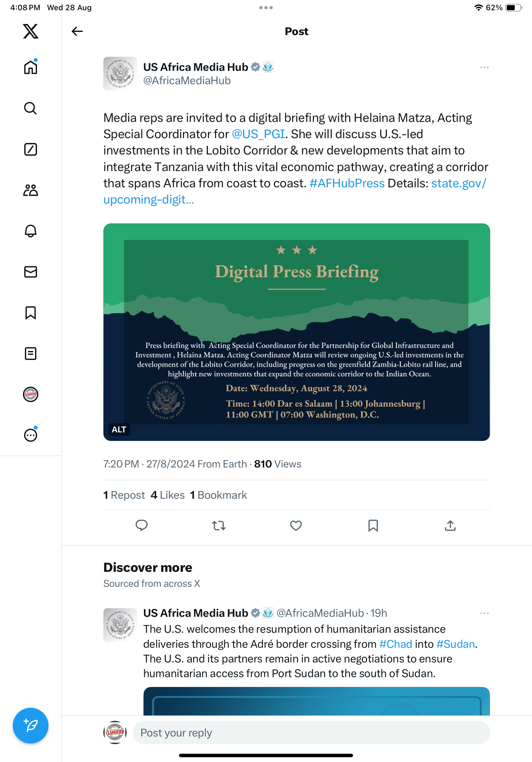This screenshot has width=532, height=762.
Task: Open Messages envelope icon
Action: click(x=31, y=272)
